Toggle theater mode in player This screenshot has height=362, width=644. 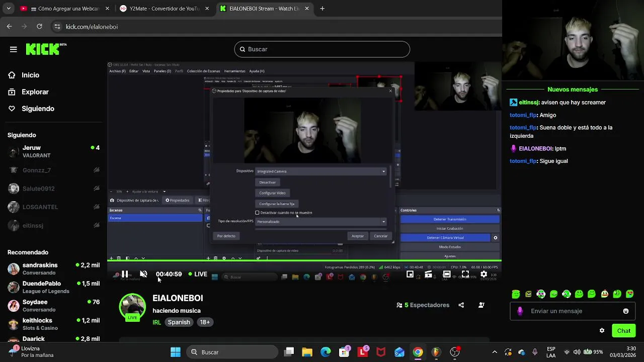pos(447,274)
